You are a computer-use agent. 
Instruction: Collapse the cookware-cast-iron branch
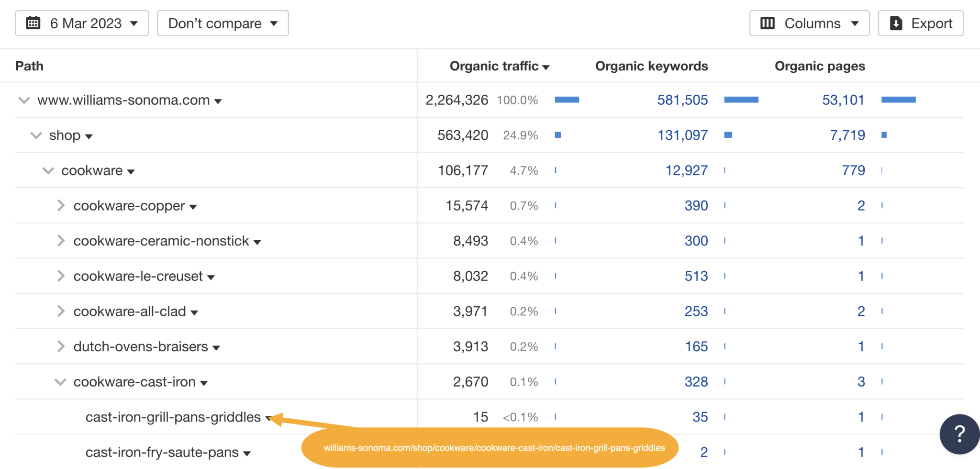pyautogui.click(x=60, y=382)
